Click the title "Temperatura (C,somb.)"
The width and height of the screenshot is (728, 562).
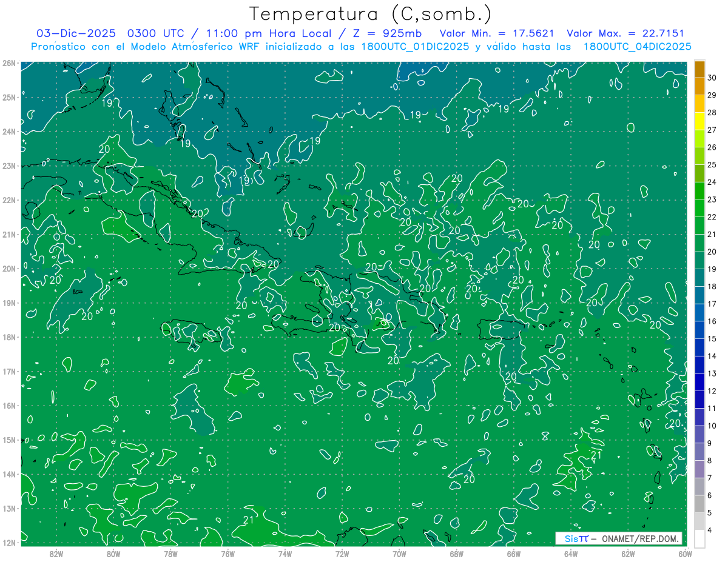pos(371,15)
